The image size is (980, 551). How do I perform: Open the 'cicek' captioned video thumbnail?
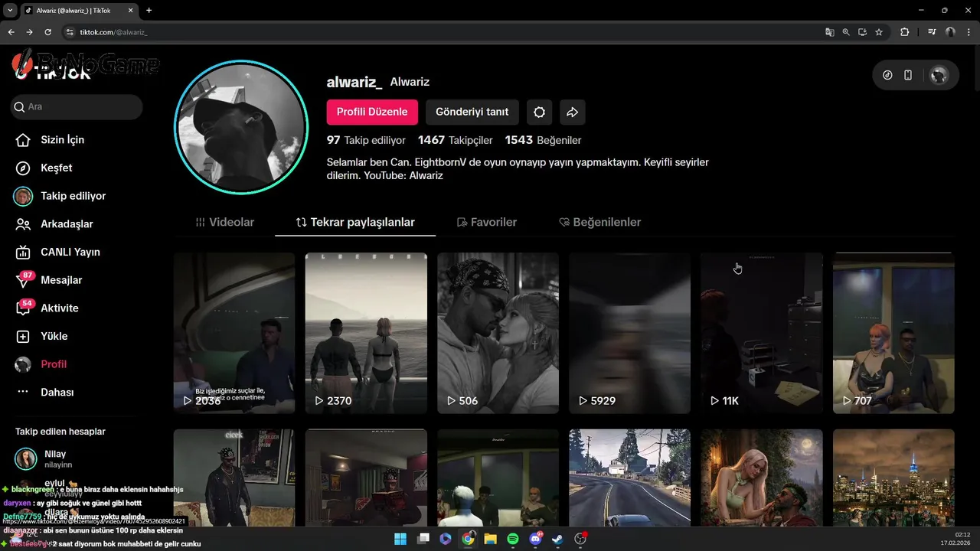[x=234, y=478]
